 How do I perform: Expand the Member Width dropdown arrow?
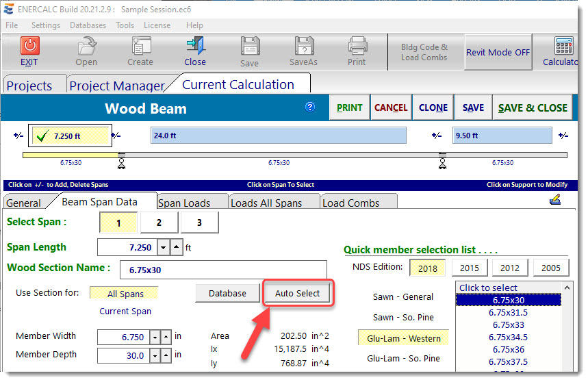pyautogui.click(x=155, y=337)
